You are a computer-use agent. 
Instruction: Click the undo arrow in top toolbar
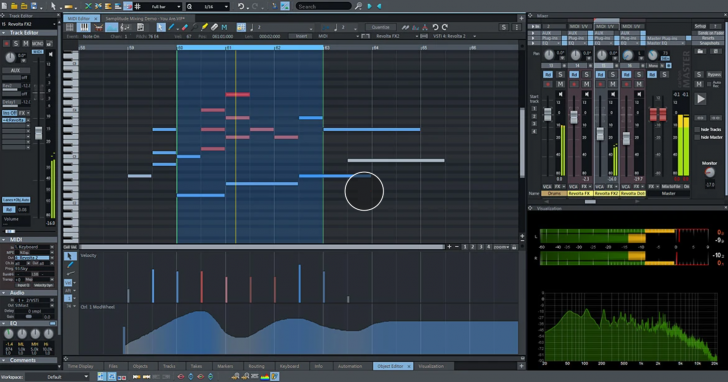point(241,6)
